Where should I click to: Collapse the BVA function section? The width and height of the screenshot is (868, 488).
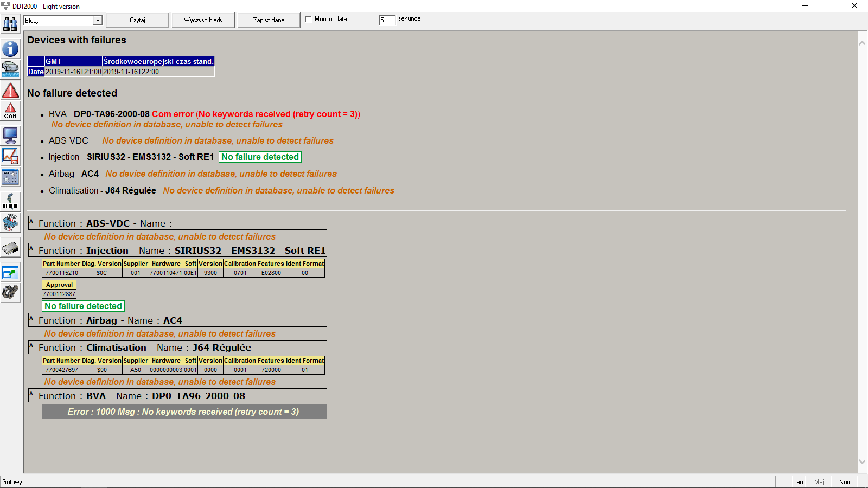pos(31,394)
